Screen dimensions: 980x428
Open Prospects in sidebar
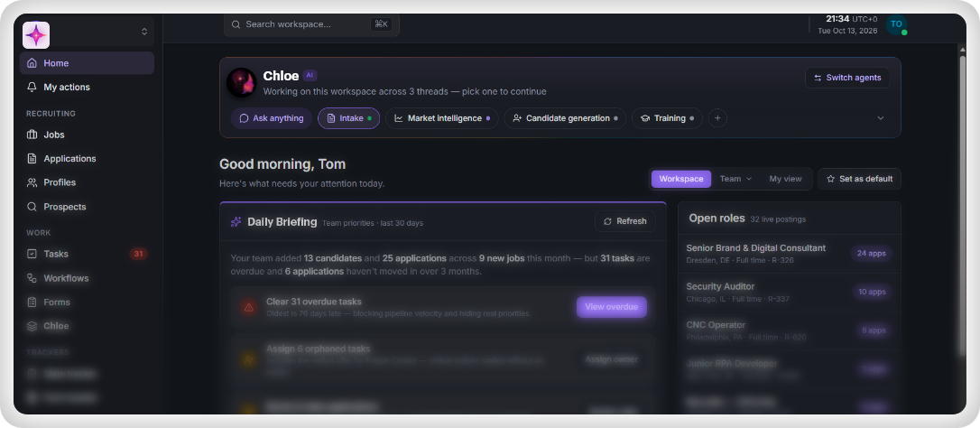(87, 207)
